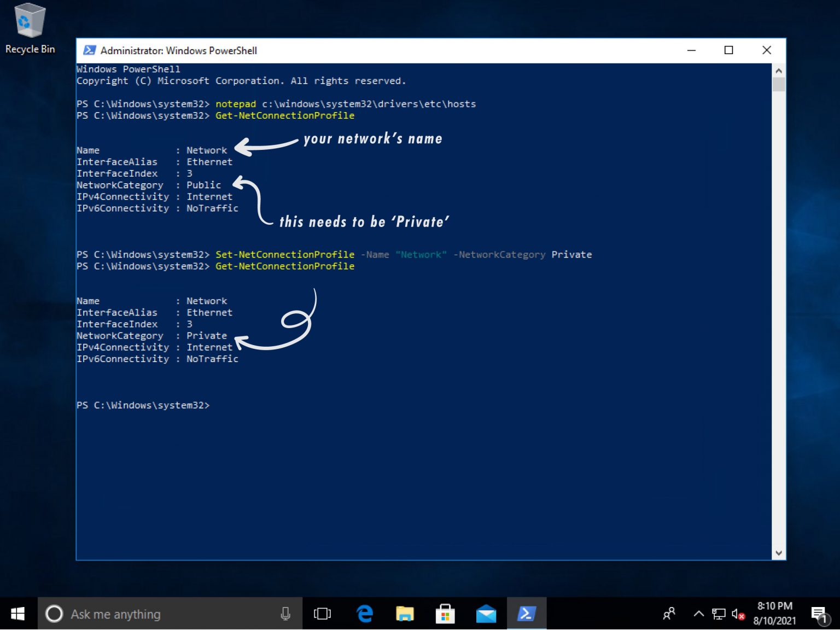Open the People hub in the system tray
Image resolution: width=840 pixels, height=630 pixels.
pos(668,614)
